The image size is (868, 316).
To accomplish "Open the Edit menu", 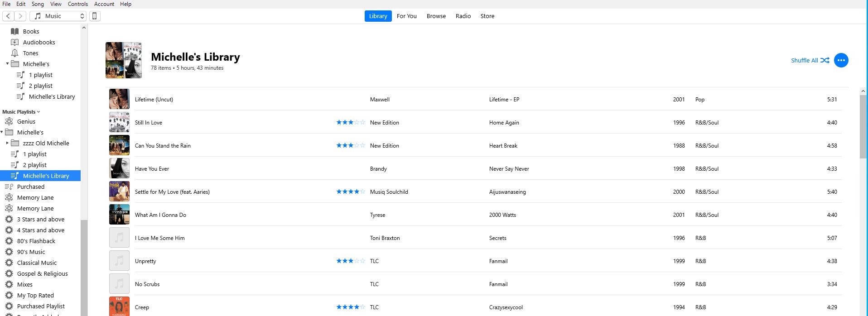I will coord(21,4).
